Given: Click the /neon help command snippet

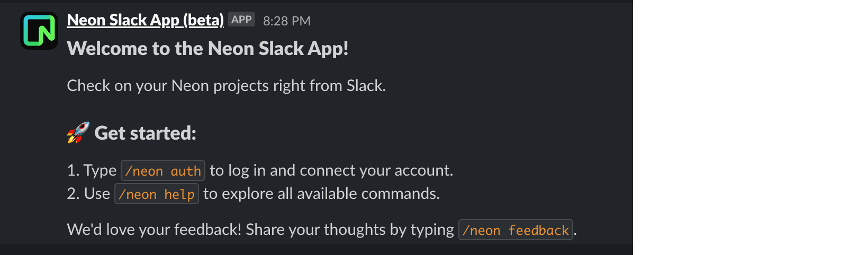Looking at the screenshot, I should (157, 194).
